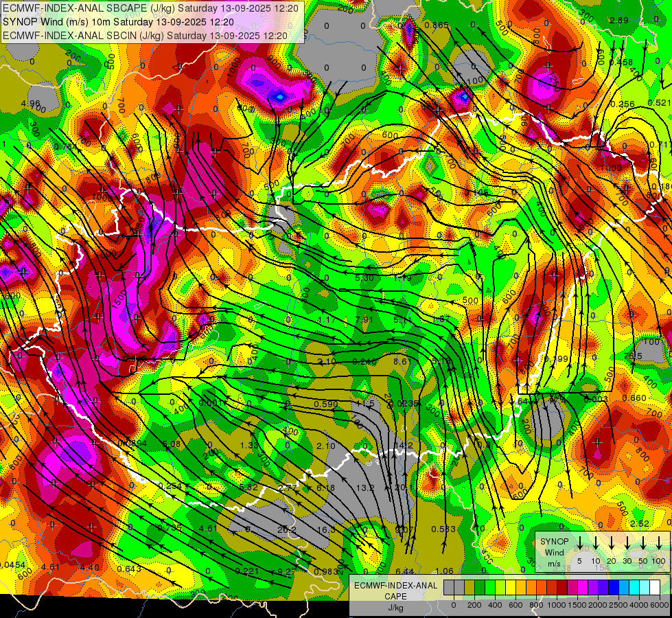Click the SBCIN value 0.784 on map
The width and height of the screenshot is (672, 618).
pos(66,146)
